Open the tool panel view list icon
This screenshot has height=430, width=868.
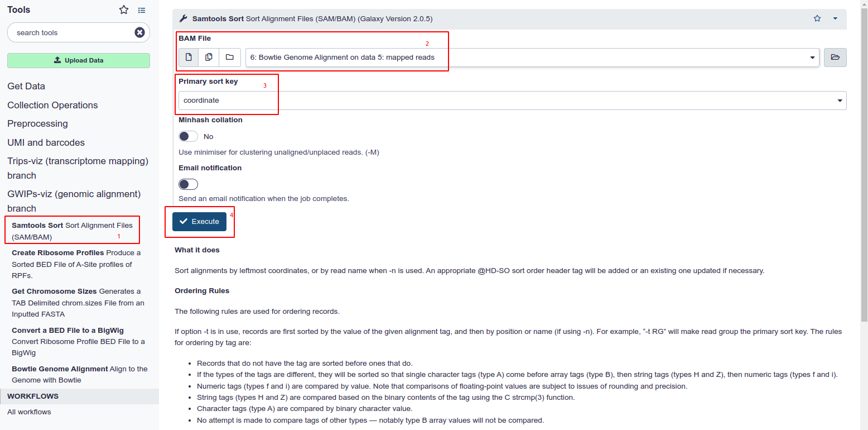tap(142, 10)
